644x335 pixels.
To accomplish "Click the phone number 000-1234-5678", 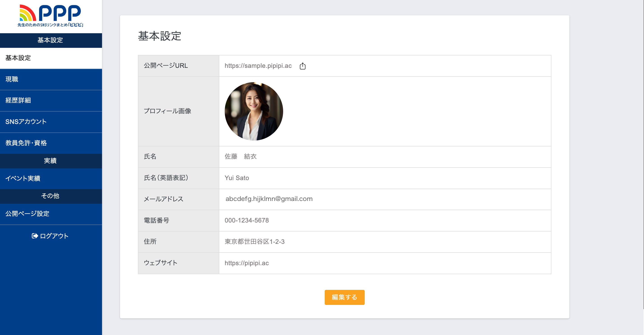I will [x=246, y=220].
